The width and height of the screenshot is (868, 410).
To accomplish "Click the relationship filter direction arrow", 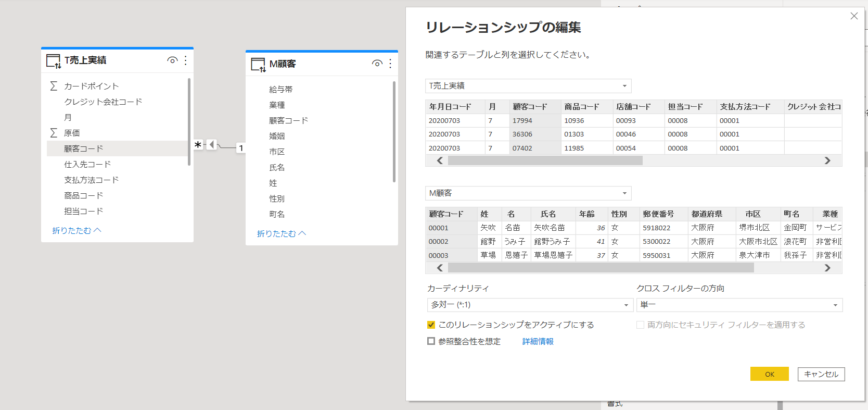I will [x=211, y=144].
